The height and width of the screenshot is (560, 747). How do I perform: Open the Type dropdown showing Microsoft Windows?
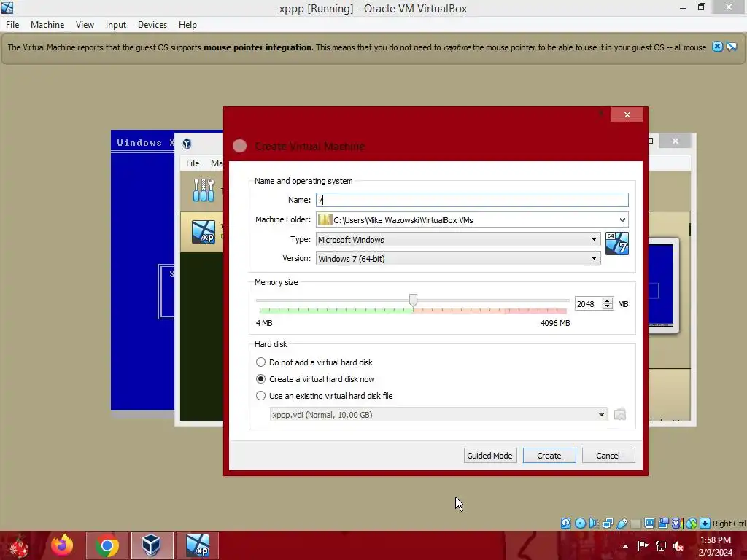(458, 239)
